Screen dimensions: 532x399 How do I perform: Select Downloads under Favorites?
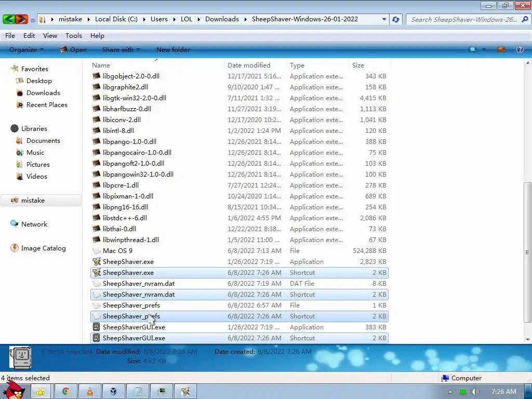click(43, 92)
